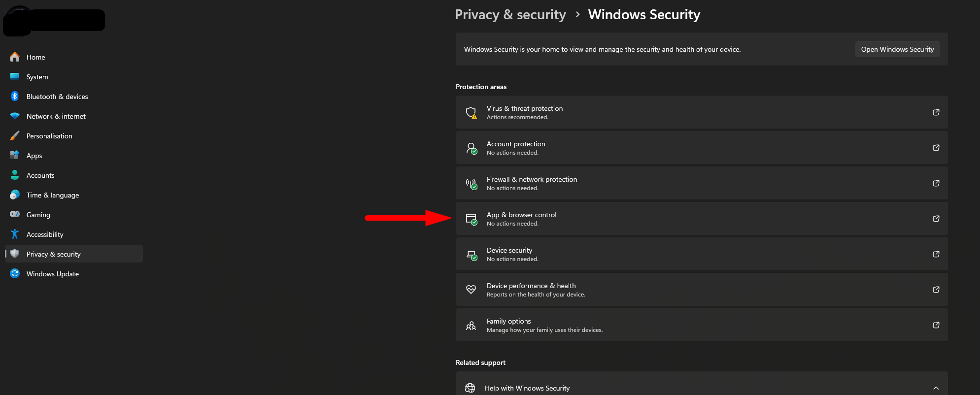The image size is (980, 395).
Task: Click the Related support heading
Action: tap(480, 362)
